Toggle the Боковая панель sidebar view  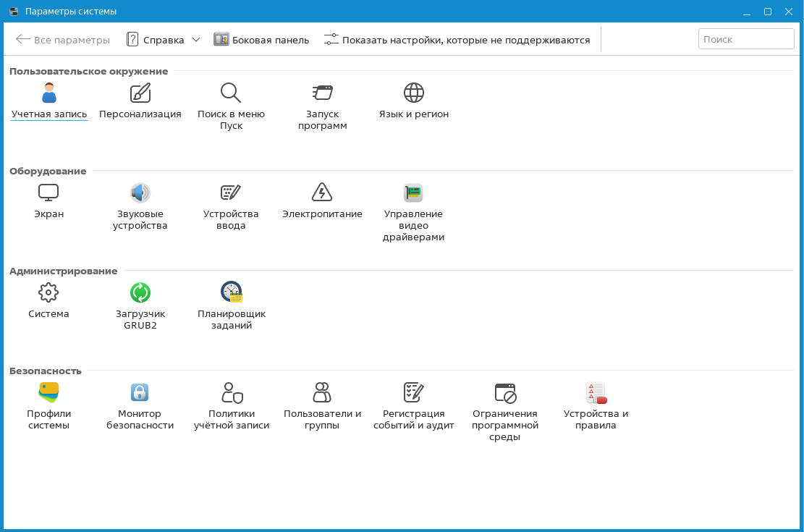[261, 40]
